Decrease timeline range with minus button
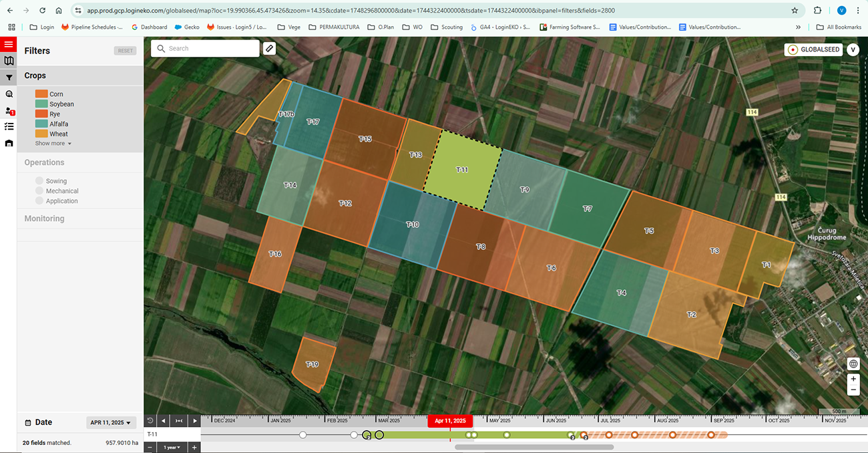 (x=150, y=447)
